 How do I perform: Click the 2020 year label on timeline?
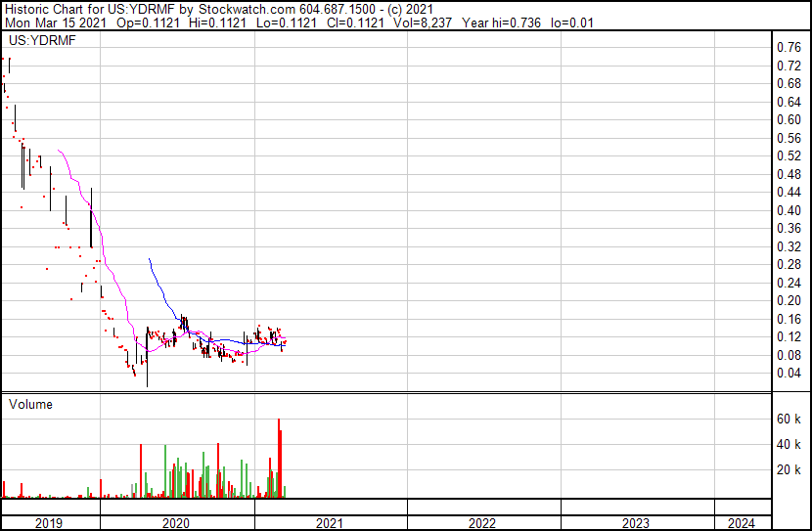pyautogui.click(x=176, y=523)
